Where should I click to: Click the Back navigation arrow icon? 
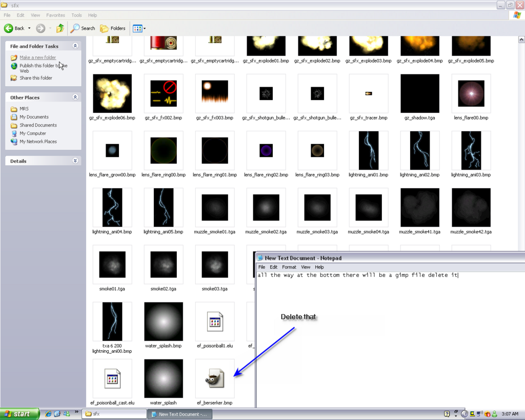(x=9, y=28)
